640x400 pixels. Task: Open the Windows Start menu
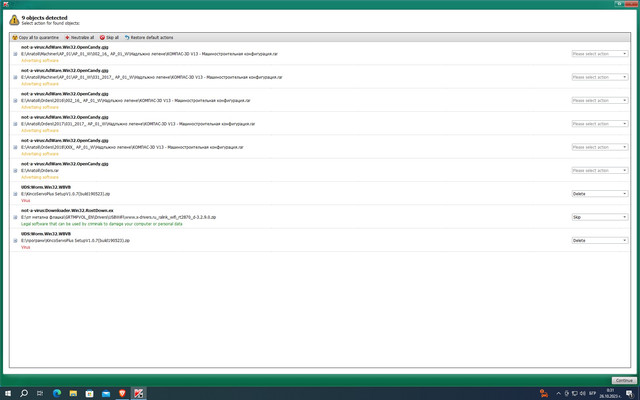(7, 393)
